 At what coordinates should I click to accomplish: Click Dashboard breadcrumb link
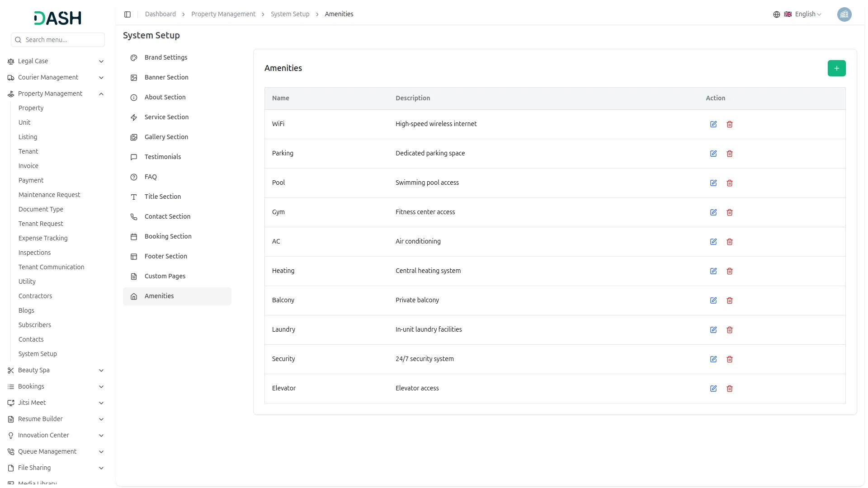pos(160,14)
